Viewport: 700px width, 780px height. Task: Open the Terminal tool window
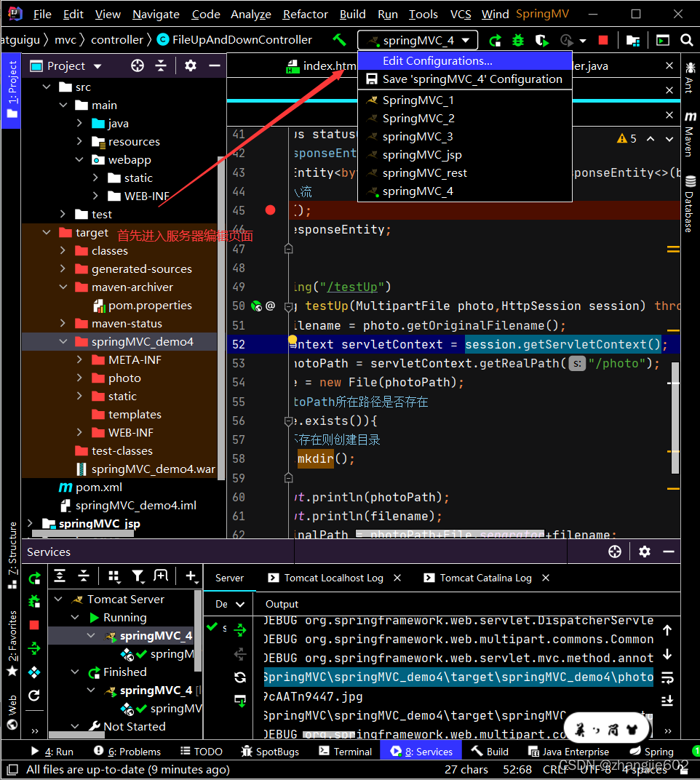pos(346,751)
